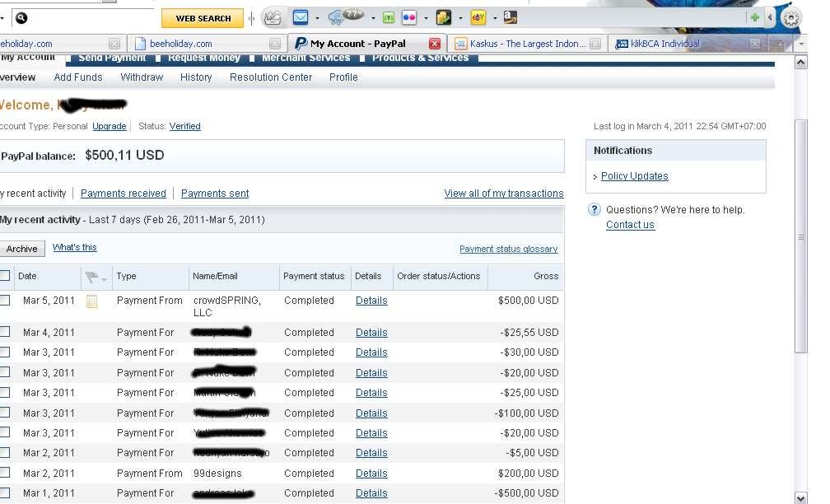Open the Profile subtab
The height and width of the screenshot is (504, 830).
pyautogui.click(x=343, y=77)
